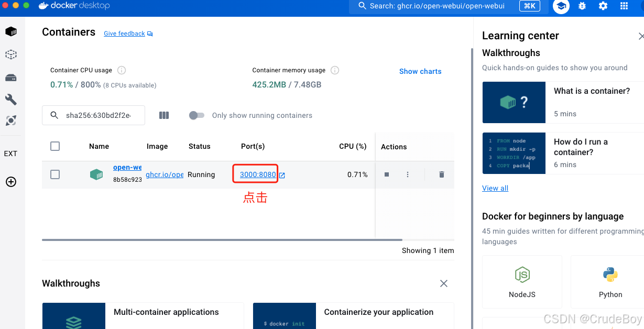Click the Port(s) column header
The image size is (644, 329).
click(x=253, y=146)
